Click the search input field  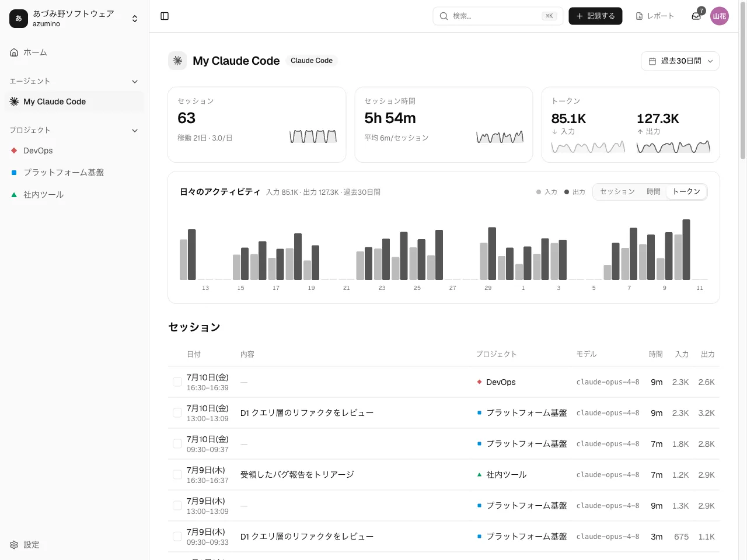[498, 16]
